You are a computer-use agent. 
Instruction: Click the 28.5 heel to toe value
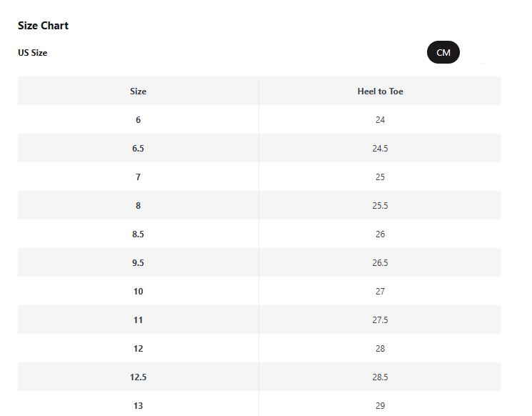(x=380, y=377)
